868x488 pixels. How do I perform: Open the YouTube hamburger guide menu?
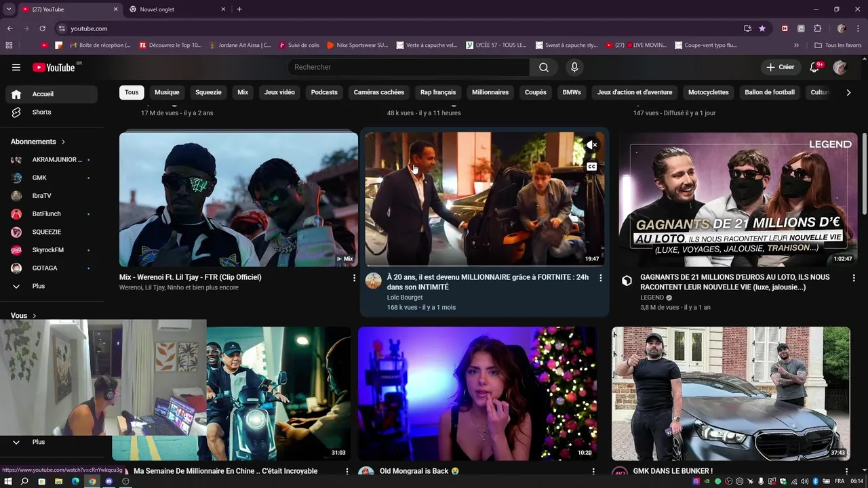pos(16,67)
